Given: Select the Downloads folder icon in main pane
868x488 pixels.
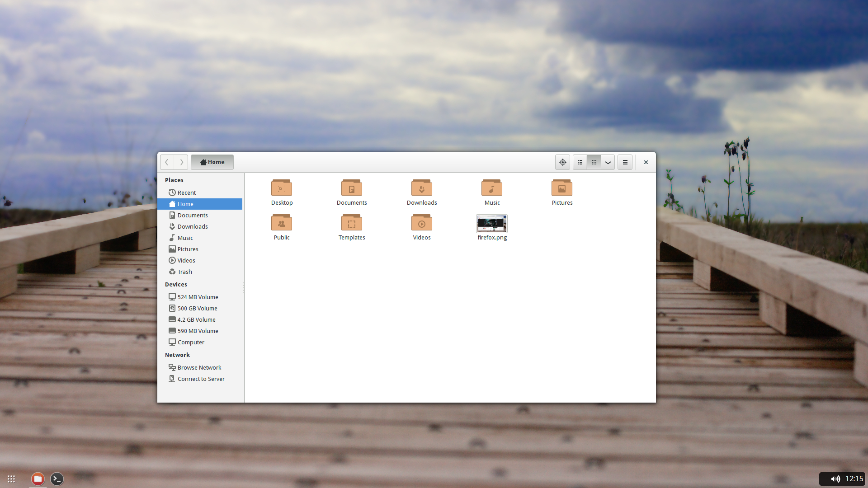Looking at the screenshot, I should click(422, 188).
